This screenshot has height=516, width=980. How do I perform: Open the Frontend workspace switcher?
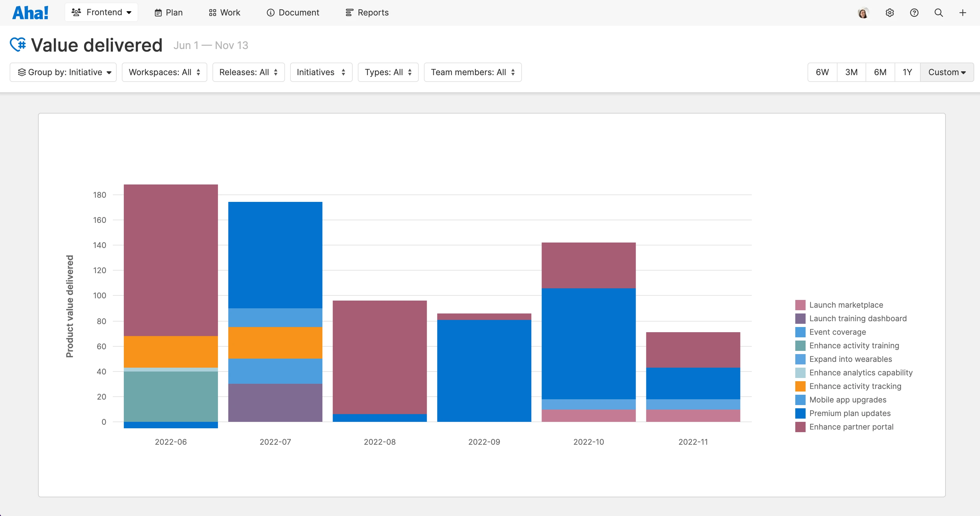coord(101,12)
